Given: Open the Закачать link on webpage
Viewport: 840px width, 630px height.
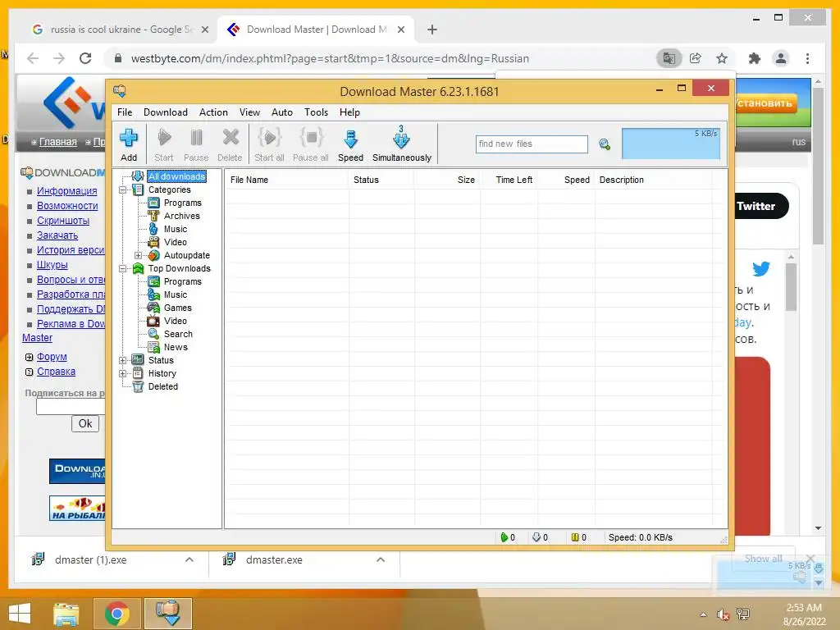Looking at the screenshot, I should (x=57, y=235).
